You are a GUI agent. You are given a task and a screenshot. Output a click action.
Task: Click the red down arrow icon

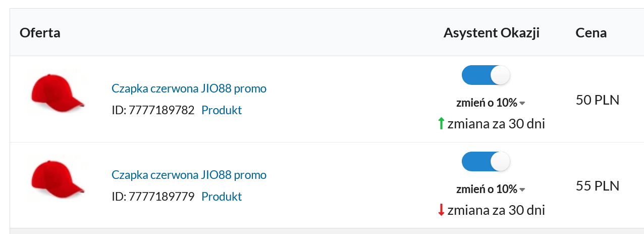(441, 210)
